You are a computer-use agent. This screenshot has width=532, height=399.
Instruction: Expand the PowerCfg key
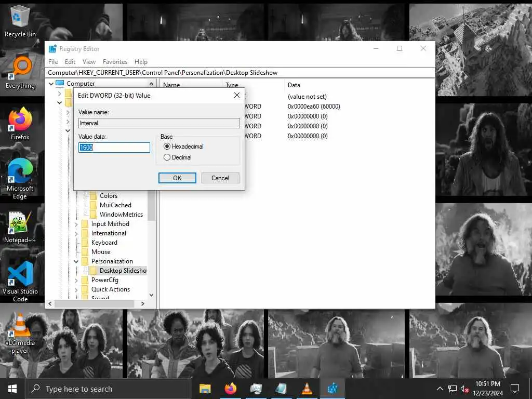76,280
